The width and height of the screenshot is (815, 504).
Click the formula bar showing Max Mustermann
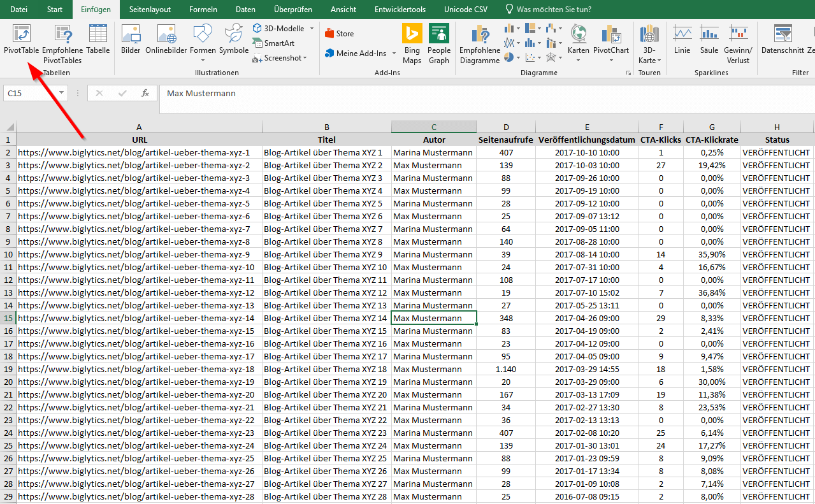tap(487, 99)
